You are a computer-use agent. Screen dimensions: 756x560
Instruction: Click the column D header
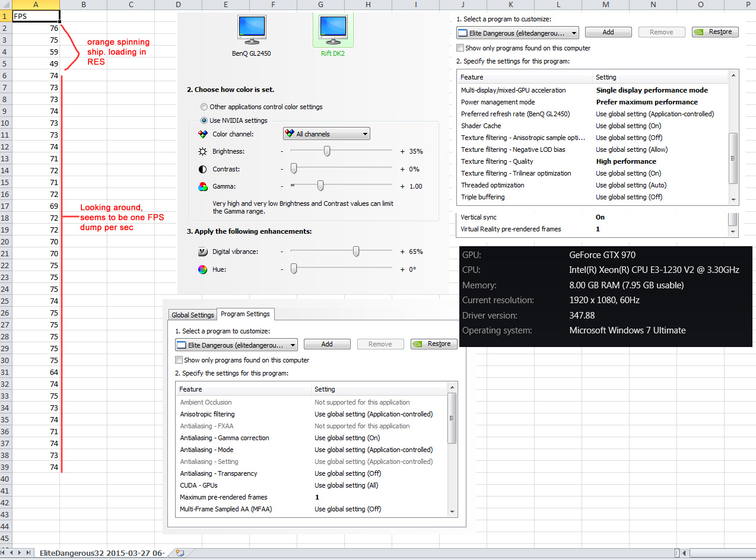coord(179,5)
